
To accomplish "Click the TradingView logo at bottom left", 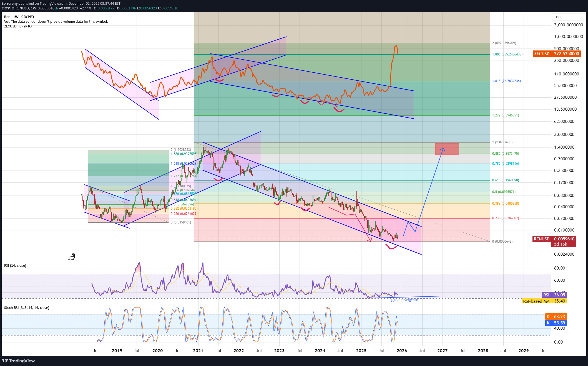I will pyautogui.click(x=18, y=361).
